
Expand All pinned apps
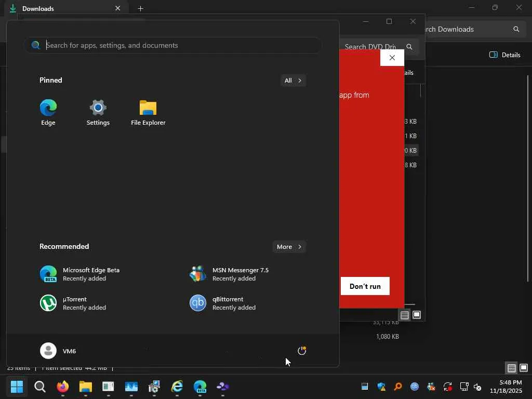point(293,81)
